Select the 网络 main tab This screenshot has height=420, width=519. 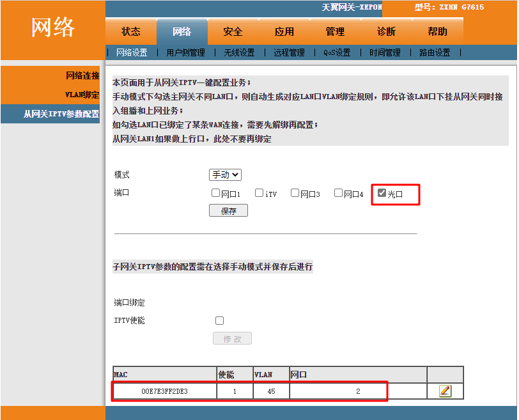tap(182, 31)
